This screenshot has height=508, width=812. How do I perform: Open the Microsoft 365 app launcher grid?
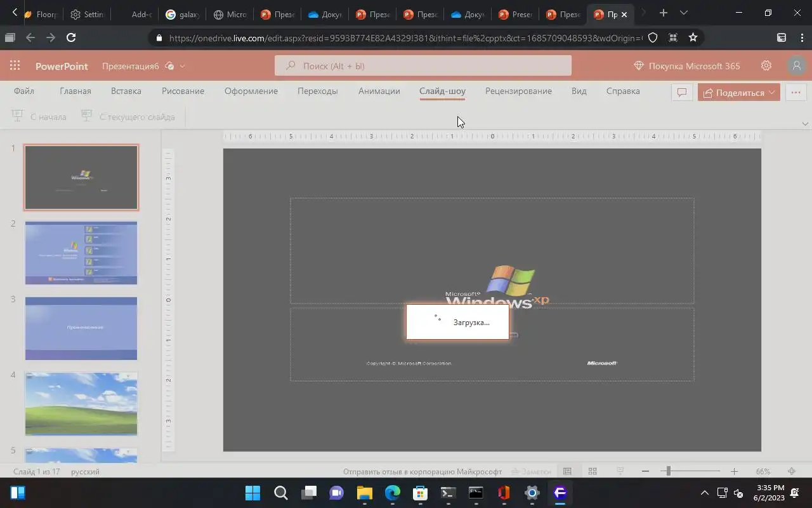pyautogui.click(x=15, y=65)
